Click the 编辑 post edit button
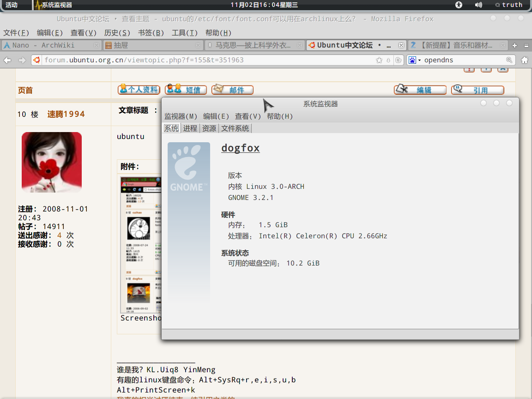 pyautogui.click(x=420, y=90)
